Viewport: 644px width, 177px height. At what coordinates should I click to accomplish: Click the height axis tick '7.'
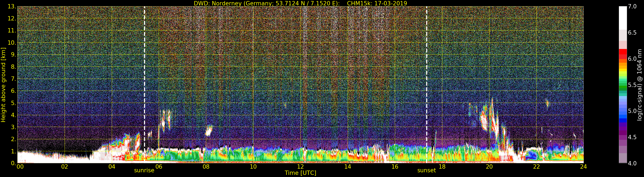click(14, 79)
